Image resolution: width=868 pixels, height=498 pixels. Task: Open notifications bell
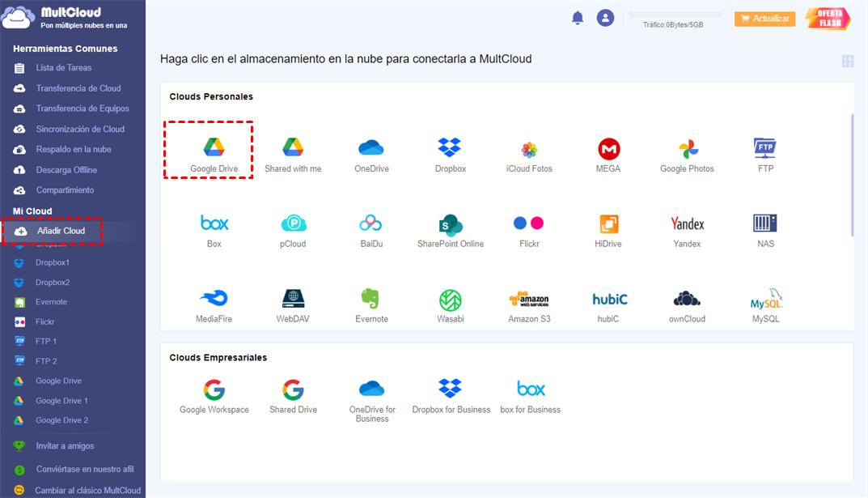pos(578,19)
